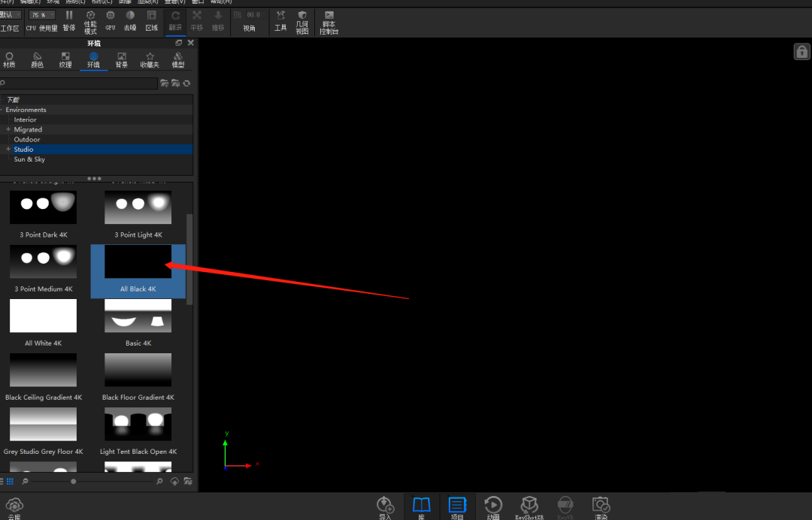Switch to the Textures (纹理) tab
Screen dimensions: 812x520
65,59
